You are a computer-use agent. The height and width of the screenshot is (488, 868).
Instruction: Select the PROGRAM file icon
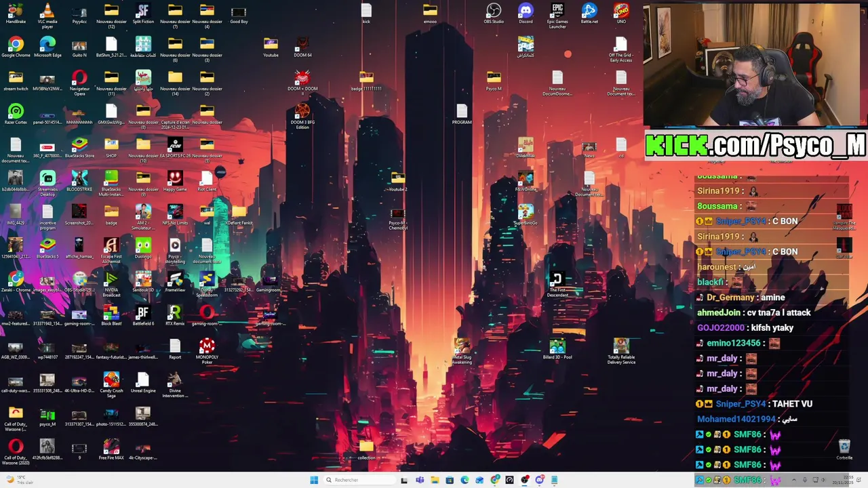(x=462, y=114)
